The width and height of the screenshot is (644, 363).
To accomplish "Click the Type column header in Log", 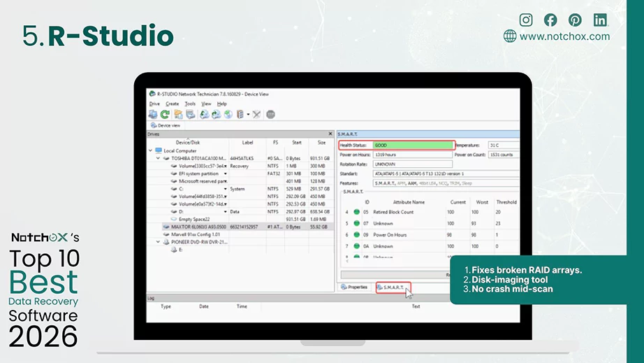I will coord(166,306).
